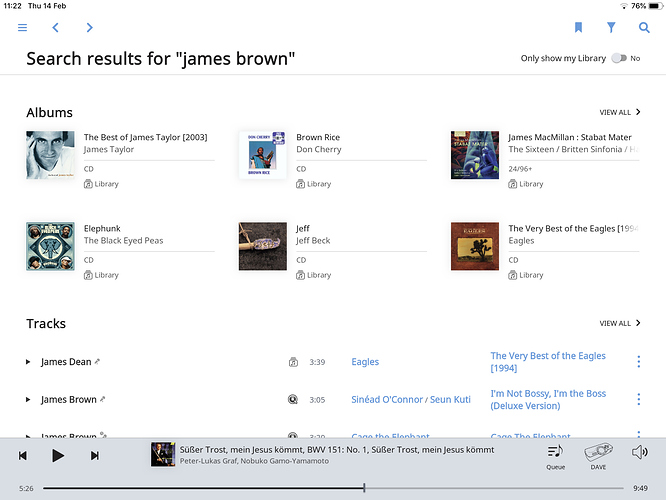This screenshot has height=500, width=666.
Task: Open the bookmarks icon
Action: click(x=578, y=28)
